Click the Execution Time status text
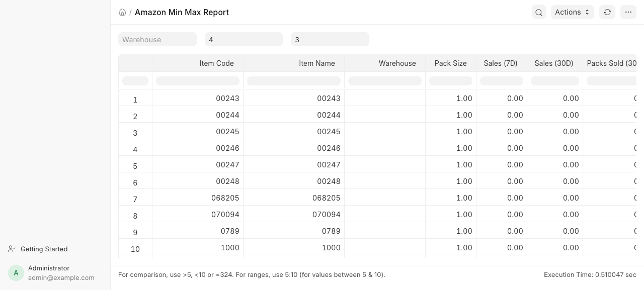Image resolution: width=644 pixels, height=290 pixels. pyautogui.click(x=590, y=275)
